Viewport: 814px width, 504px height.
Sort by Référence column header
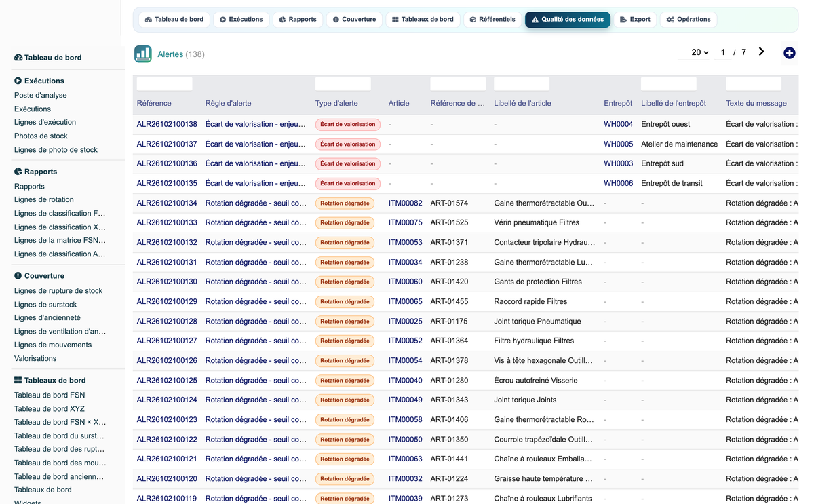pos(154,104)
